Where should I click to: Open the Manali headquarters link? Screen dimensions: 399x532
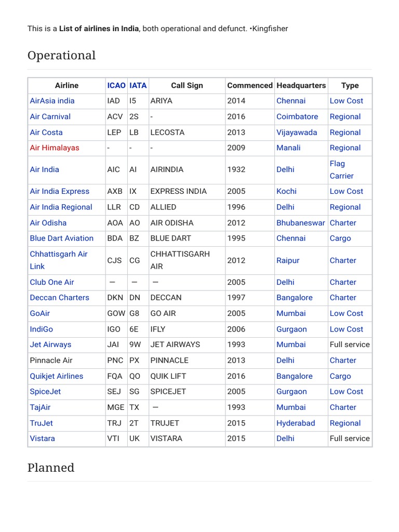tap(288, 148)
